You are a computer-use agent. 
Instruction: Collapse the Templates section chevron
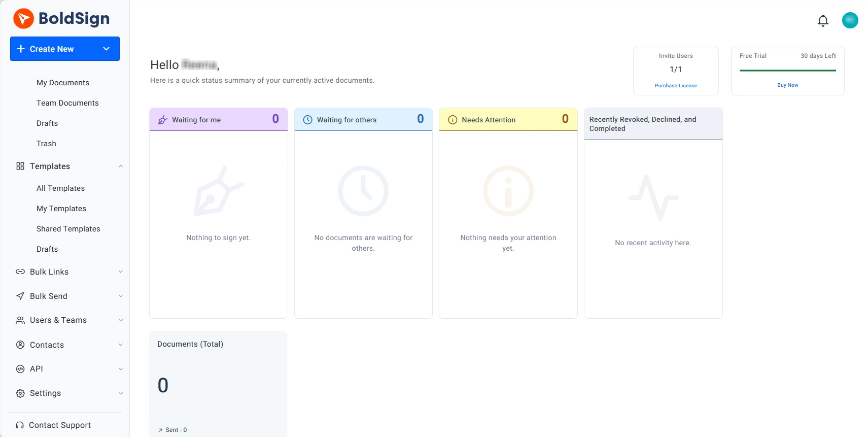(x=121, y=166)
